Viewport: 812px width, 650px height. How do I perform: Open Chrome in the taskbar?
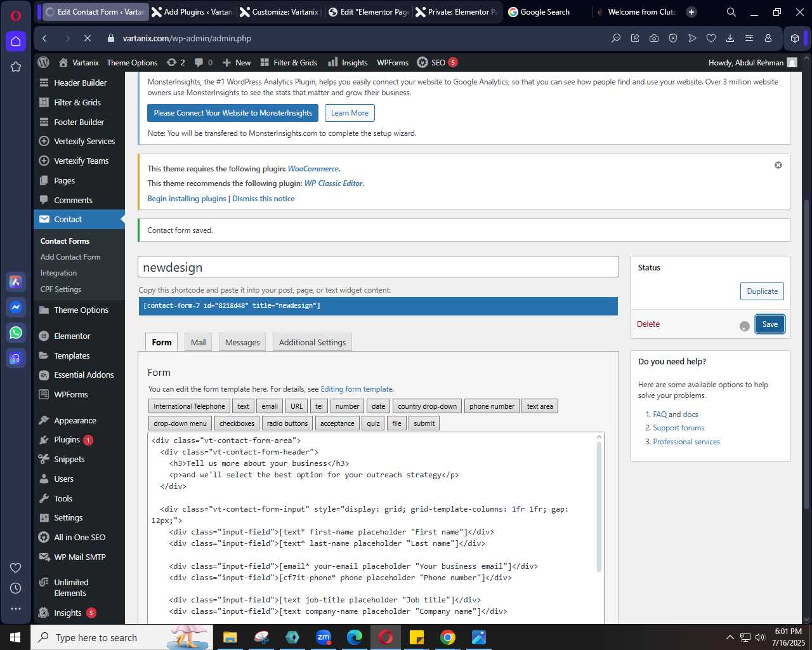(x=448, y=637)
